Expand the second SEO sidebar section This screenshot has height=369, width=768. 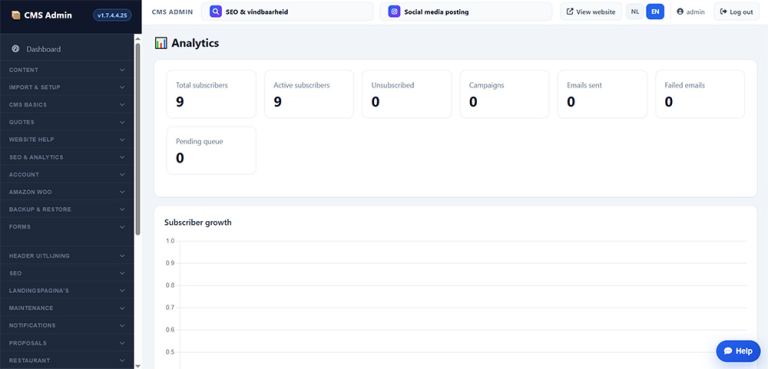[x=67, y=273]
